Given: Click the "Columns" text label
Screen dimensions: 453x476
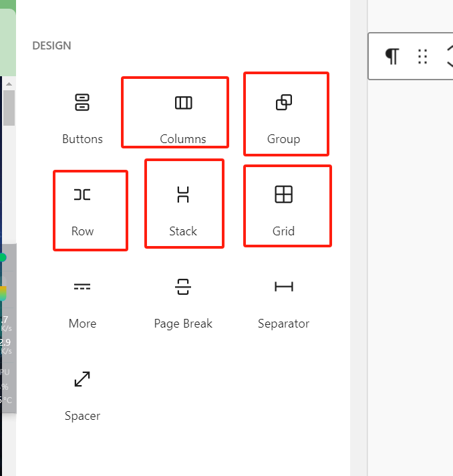Looking at the screenshot, I should click(183, 139).
